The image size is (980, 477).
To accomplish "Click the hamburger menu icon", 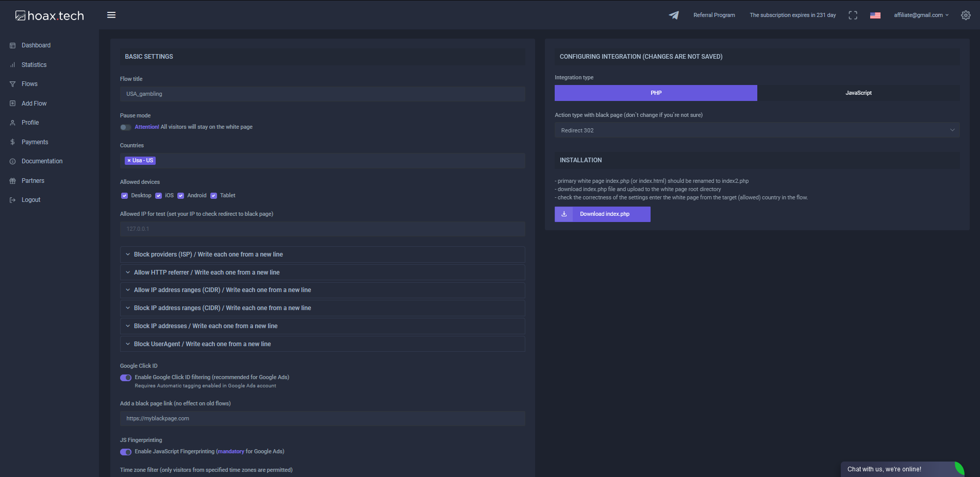I will pos(111,15).
